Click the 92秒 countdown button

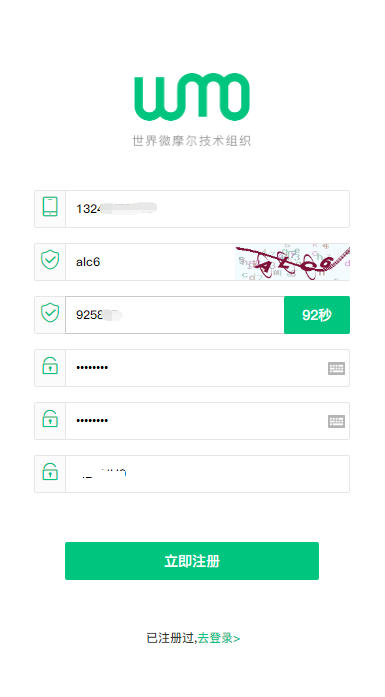click(317, 315)
